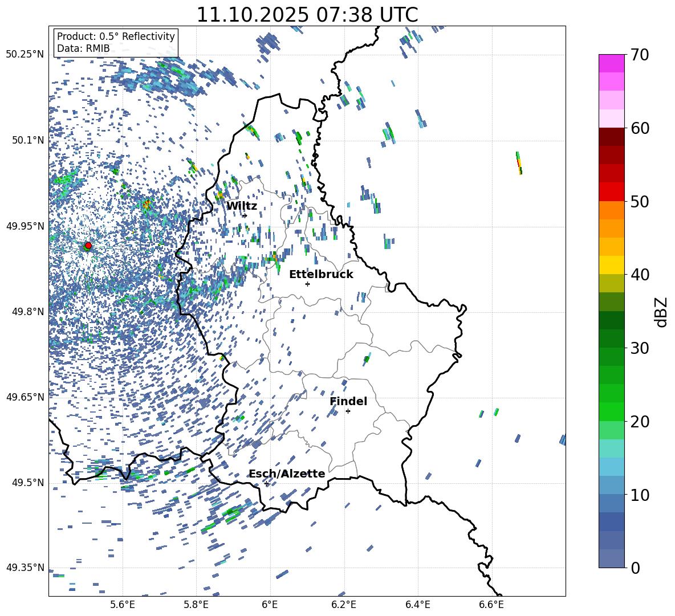675x616 pixels.
Task: Click the 50.25°N latitude tick label
Action: (25, 55)
